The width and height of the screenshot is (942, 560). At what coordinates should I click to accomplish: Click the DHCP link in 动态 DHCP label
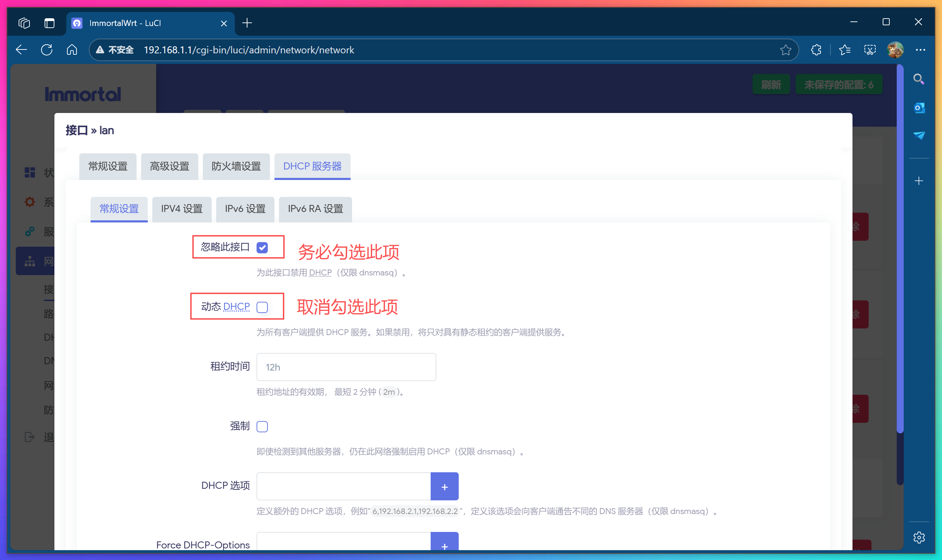(x=237, y=306)
